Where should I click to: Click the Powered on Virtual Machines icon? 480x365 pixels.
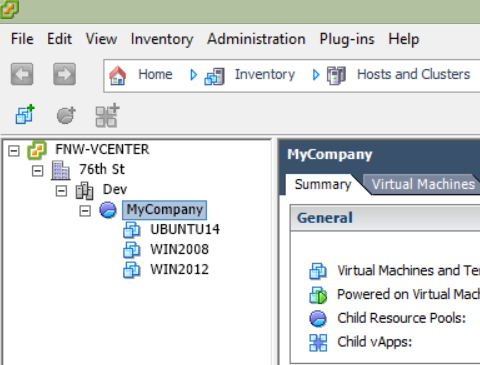tap(318, 295)
